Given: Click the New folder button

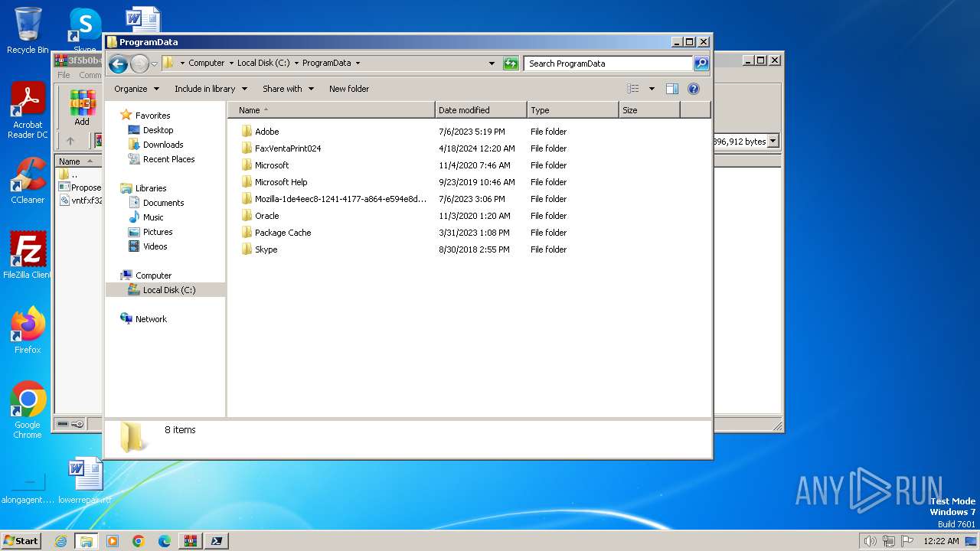Looking at the screenshot, I should click(x=349, y=89).
